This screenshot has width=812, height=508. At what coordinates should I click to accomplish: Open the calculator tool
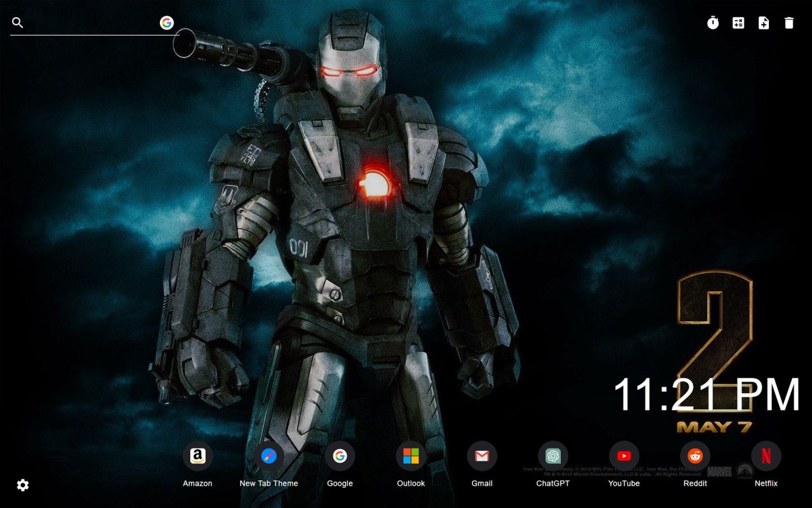coord(738,23)
